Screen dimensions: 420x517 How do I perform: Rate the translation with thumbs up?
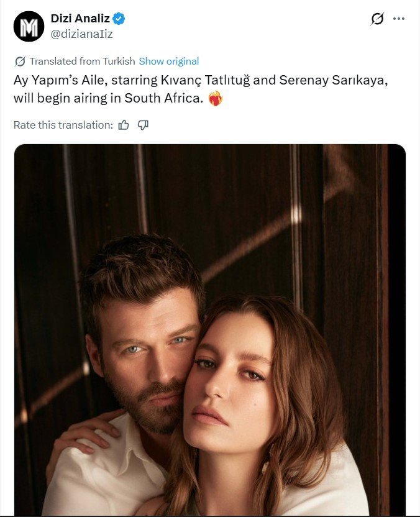pos(124,125)
